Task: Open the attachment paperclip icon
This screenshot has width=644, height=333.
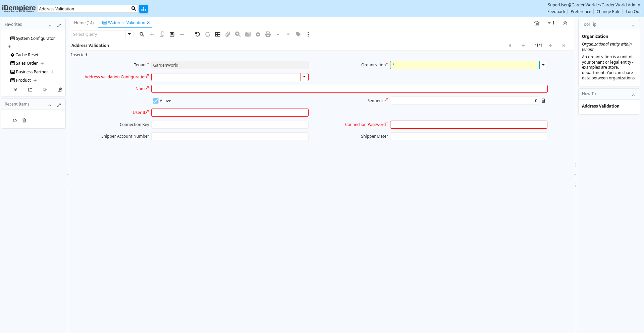Action: coord(228,34)
